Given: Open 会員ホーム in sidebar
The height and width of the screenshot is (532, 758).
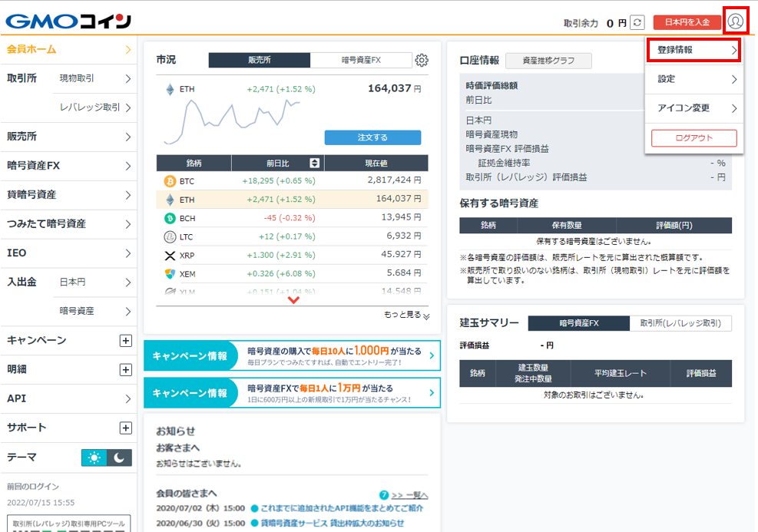Looking at the screenshot, I should pyautogui.click(x=68, y=49).
